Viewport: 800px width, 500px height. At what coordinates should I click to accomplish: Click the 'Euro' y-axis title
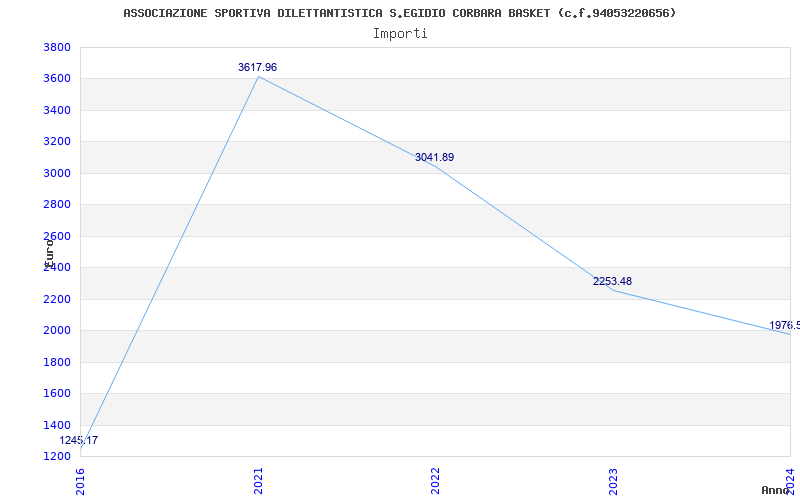click(x=48, y=253)
